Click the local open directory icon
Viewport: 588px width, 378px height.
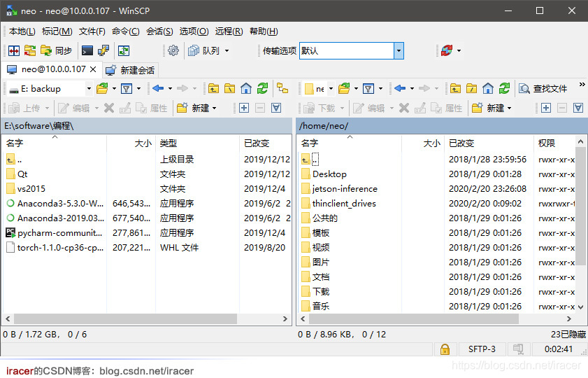click(x=102, y=89)
